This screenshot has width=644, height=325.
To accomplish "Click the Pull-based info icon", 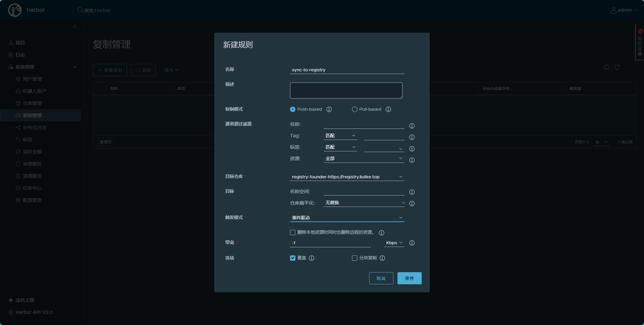I will click(388, 109).
